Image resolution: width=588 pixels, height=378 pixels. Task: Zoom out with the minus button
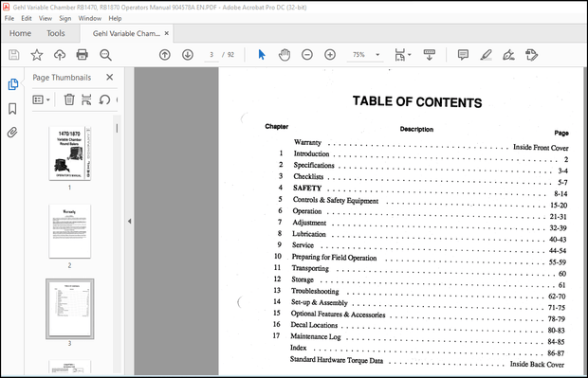[307, 55]
